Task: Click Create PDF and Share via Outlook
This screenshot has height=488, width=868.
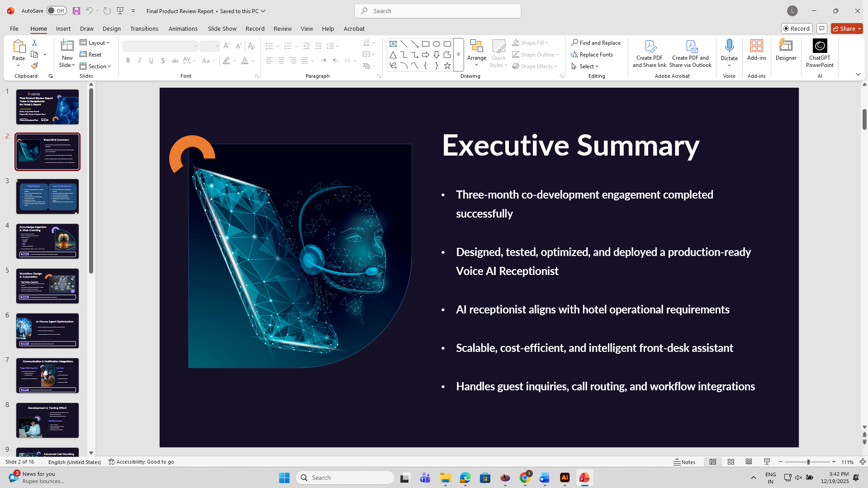Action: [691, 53]
